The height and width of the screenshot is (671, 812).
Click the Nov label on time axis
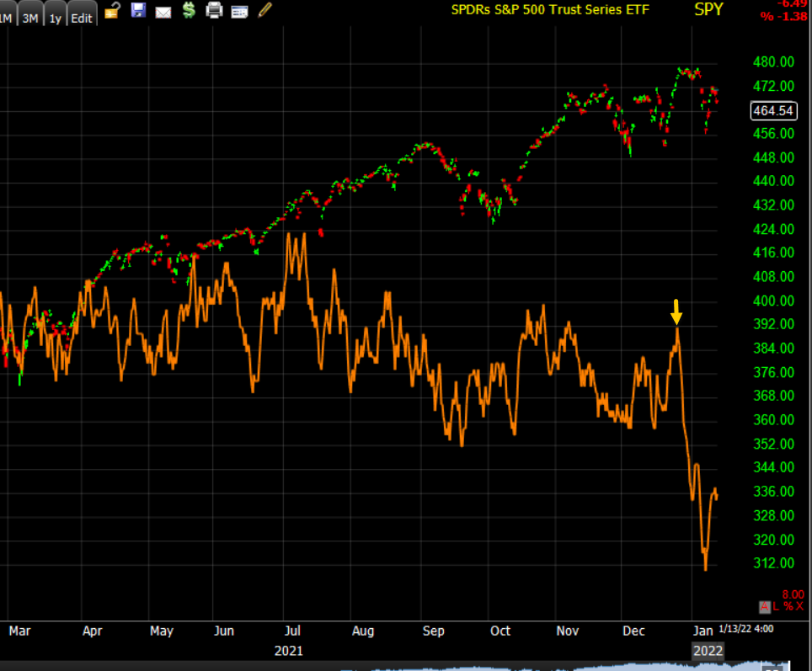(x=568, y=631)
